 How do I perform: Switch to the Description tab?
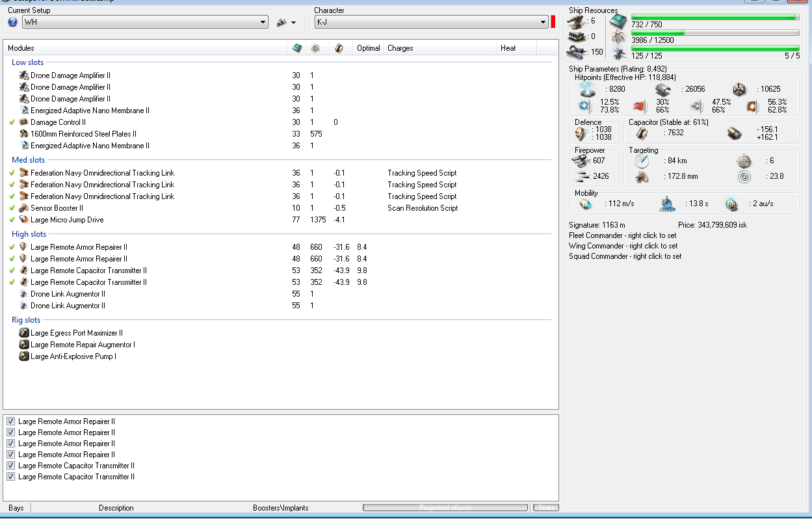coord(116,508)
